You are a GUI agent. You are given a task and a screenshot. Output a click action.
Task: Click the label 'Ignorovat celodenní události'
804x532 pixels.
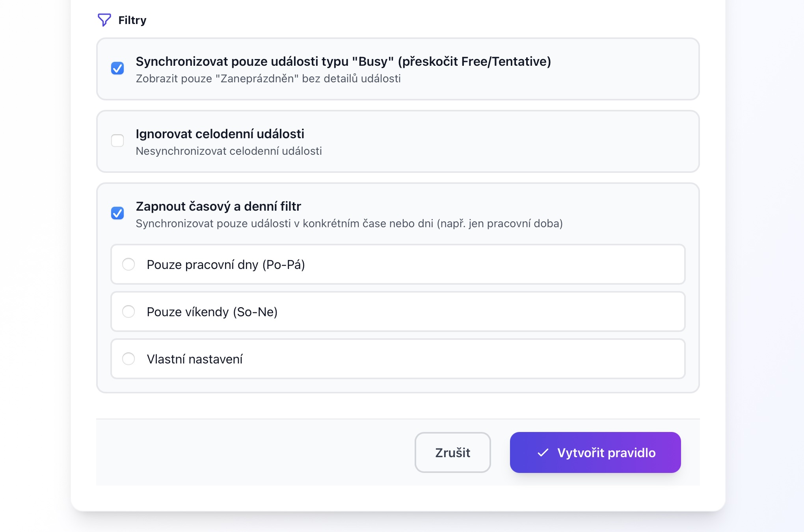220,134
